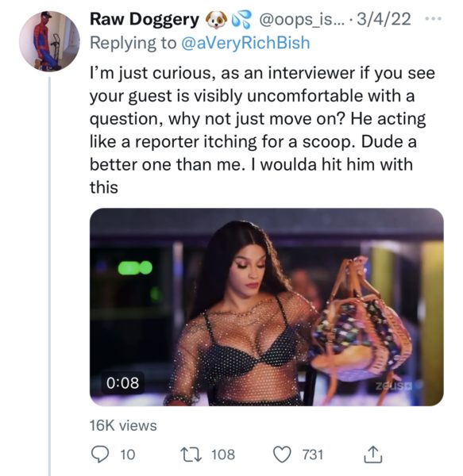Open the 3/4/22 tweet date
This screenshot has height=476, width=463.
pos(384,19)
